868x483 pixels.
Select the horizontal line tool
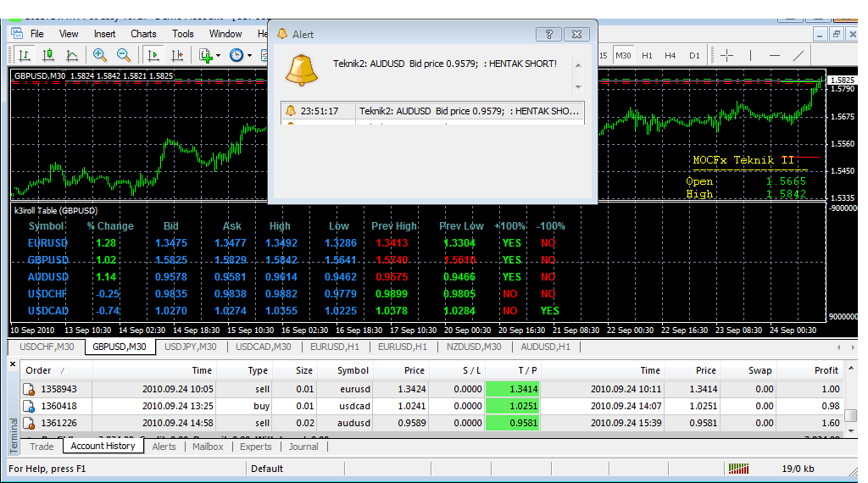(775, 55)
